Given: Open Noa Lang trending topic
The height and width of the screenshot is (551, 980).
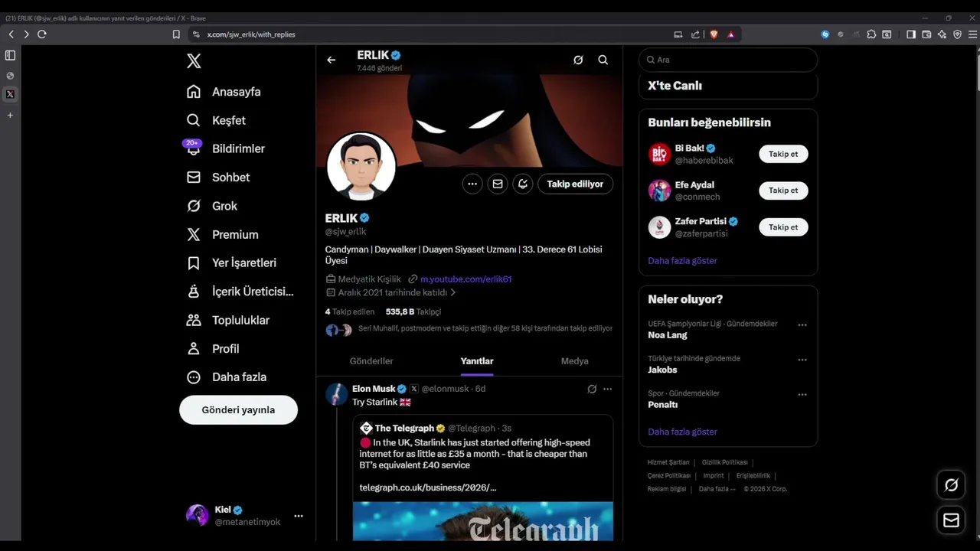Looking at the screenshot, I should click(668, 335).
